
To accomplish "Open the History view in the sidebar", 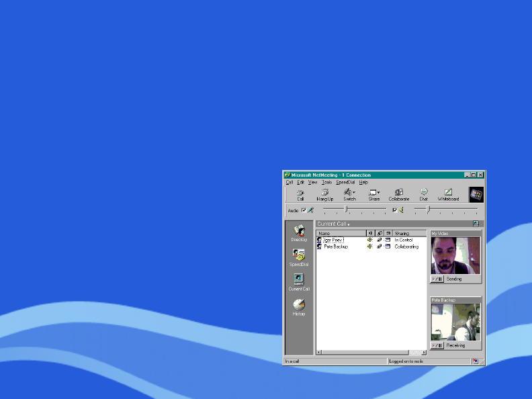I will 299,307.
